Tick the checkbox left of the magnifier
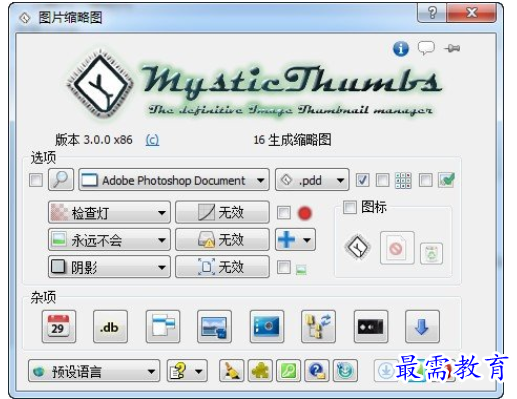Screen dimensions: 517x399 coord(36,180)
